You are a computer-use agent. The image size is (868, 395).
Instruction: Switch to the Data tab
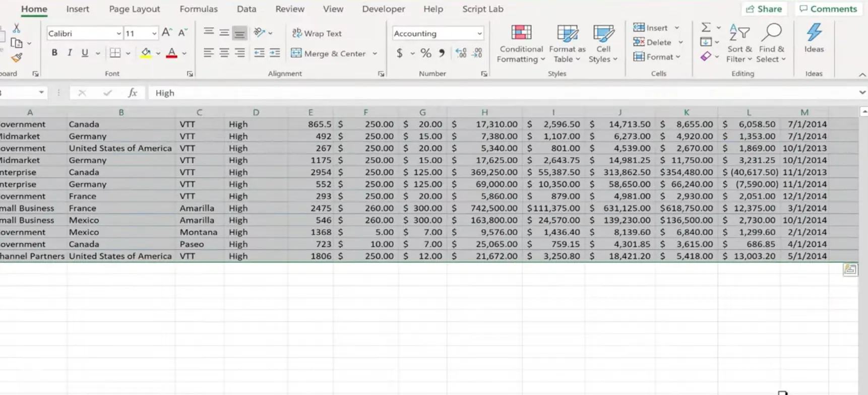coord(246,9)
